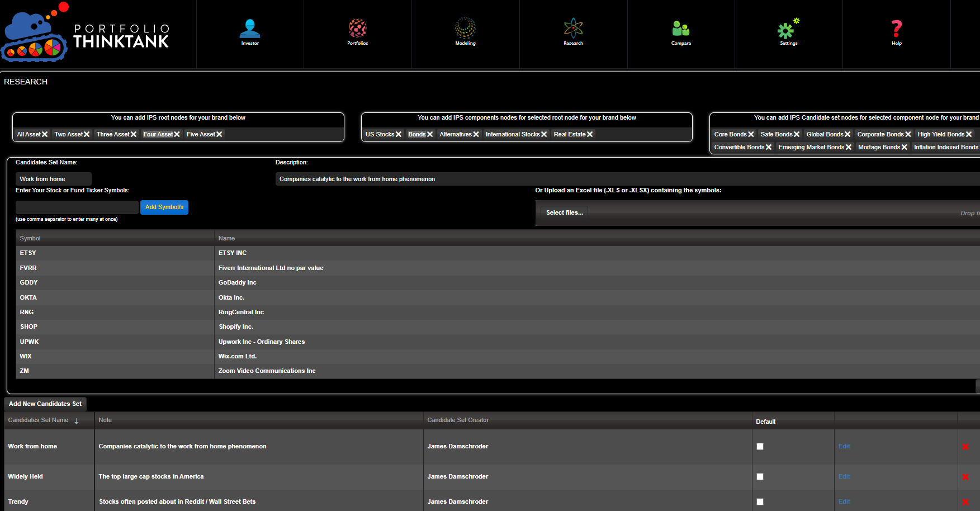Click the Symbol column header
This screenshot has width=980, height=511.
click(x=115, y=238)
